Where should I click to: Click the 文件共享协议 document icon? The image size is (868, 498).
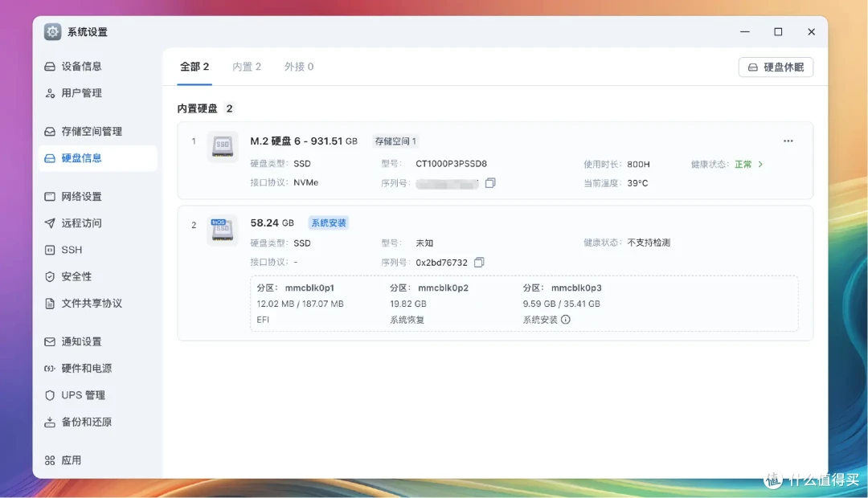click(x=50, y=304)
